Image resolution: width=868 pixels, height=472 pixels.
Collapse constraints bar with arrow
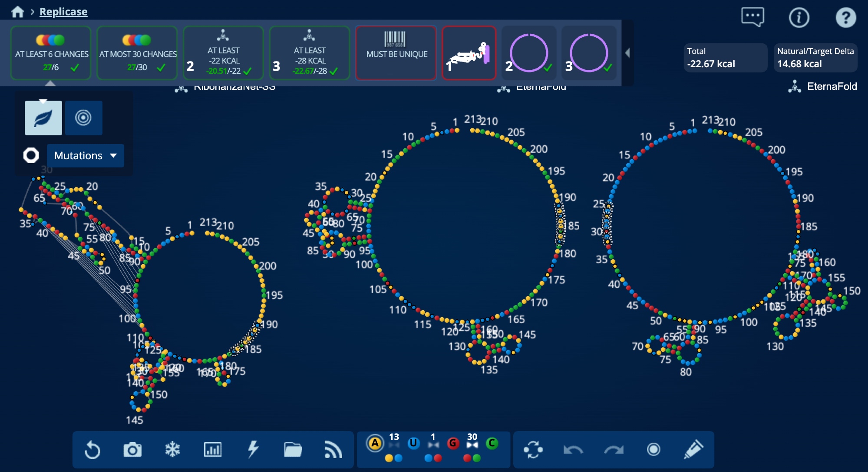click(627, 53)
